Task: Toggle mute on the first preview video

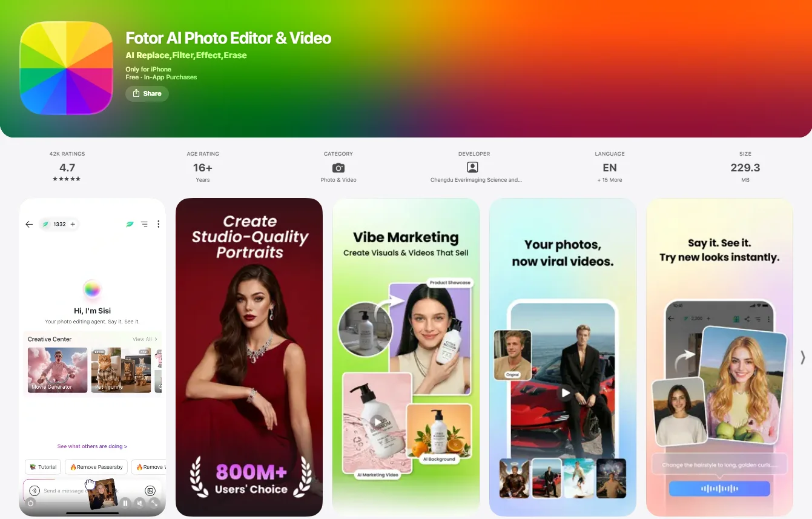Action: [x=140, y=503]
